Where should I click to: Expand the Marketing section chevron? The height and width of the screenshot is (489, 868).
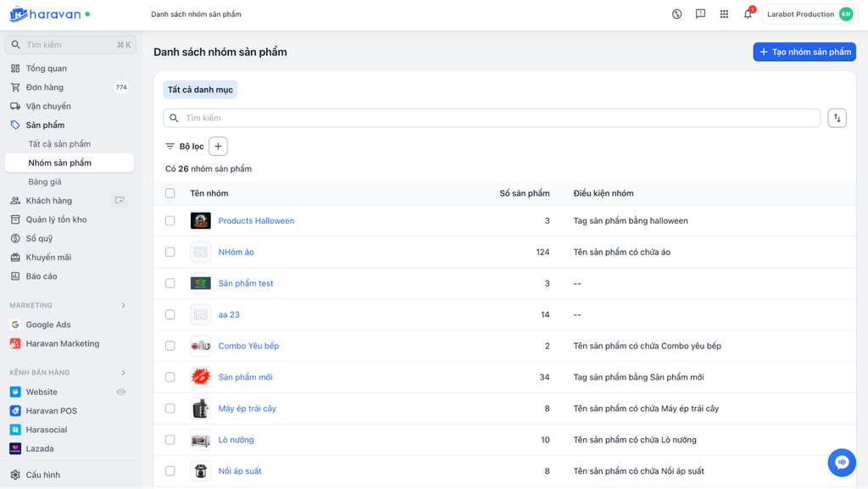(x=123, y=305)
